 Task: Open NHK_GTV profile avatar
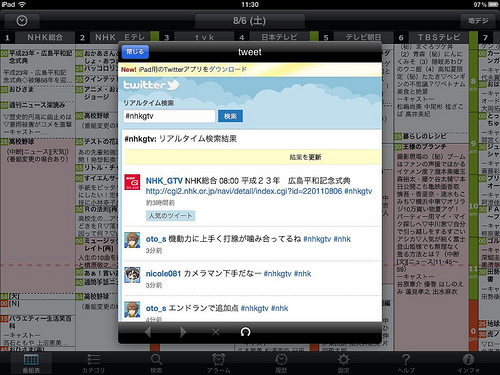tap(132, 182)
